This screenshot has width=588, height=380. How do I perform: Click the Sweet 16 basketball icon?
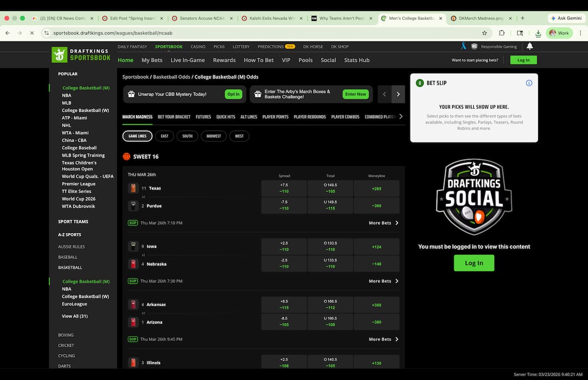[127, 156]
